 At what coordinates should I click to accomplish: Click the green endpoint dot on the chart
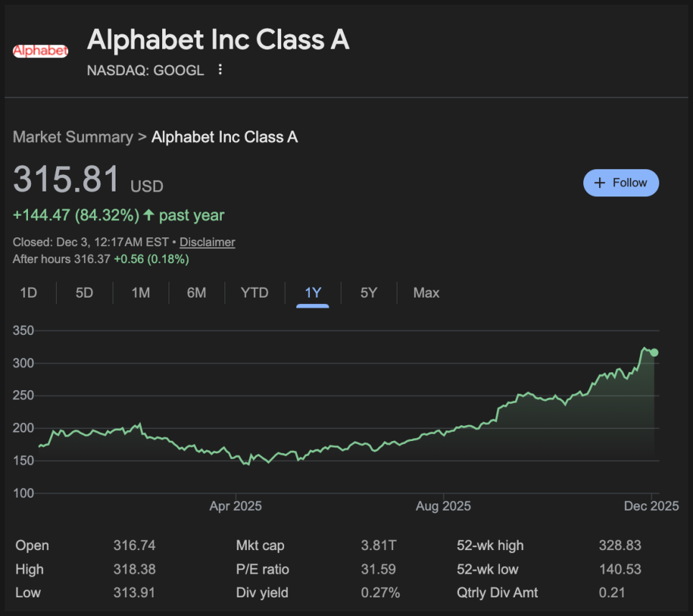coord(654,352)
